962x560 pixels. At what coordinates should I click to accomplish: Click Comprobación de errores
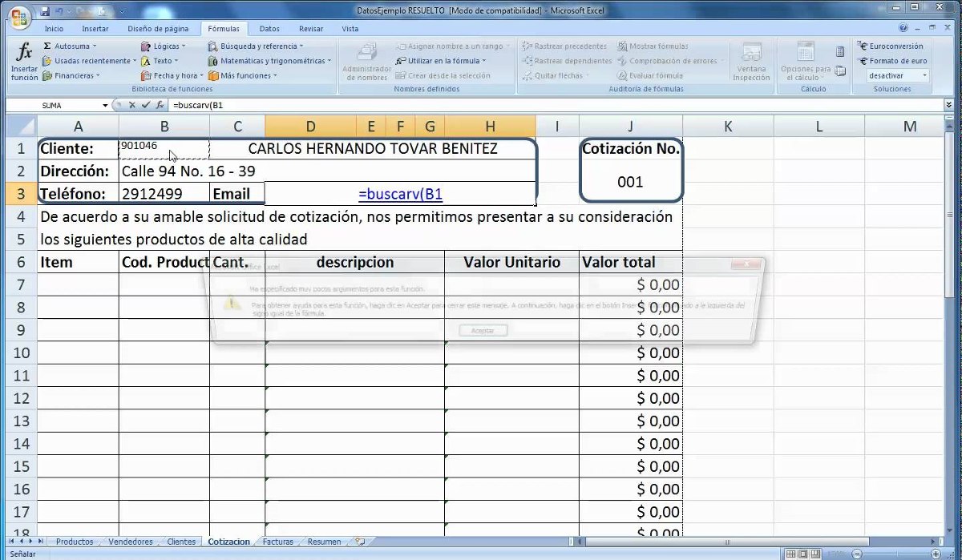[x=671, y=61]
